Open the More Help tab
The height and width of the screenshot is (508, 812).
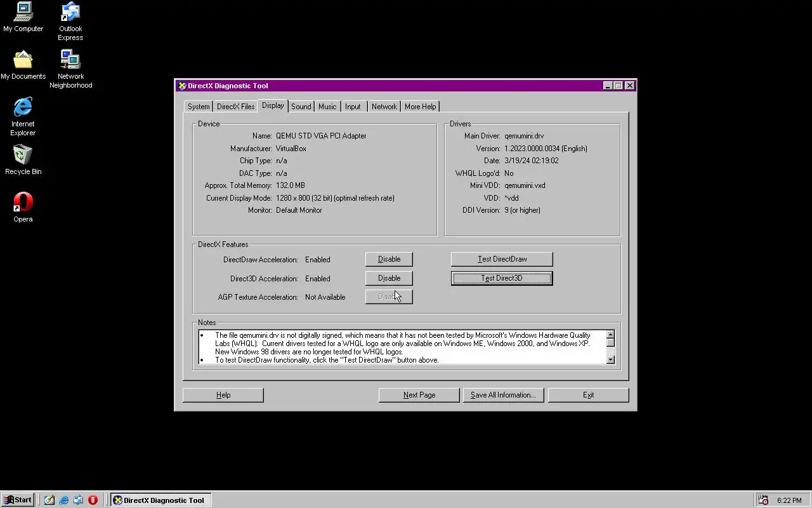click(x=420, y=107)
